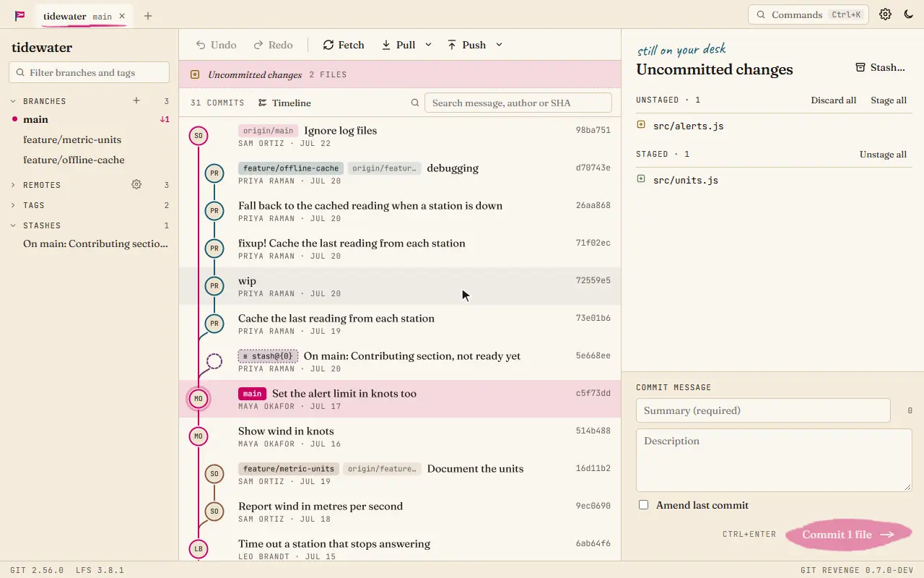Select feature/metric-units branch
Viewport: 924px width, 578px height.
(x=90, y=140)
